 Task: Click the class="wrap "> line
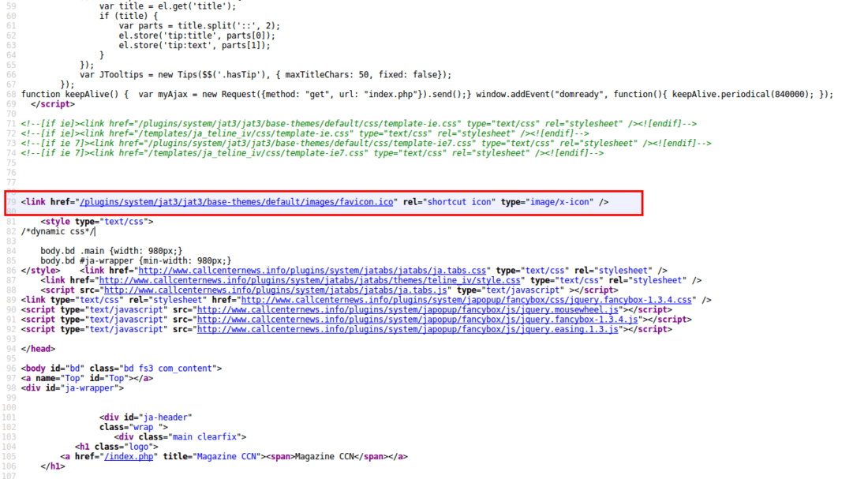coord(133,428)
